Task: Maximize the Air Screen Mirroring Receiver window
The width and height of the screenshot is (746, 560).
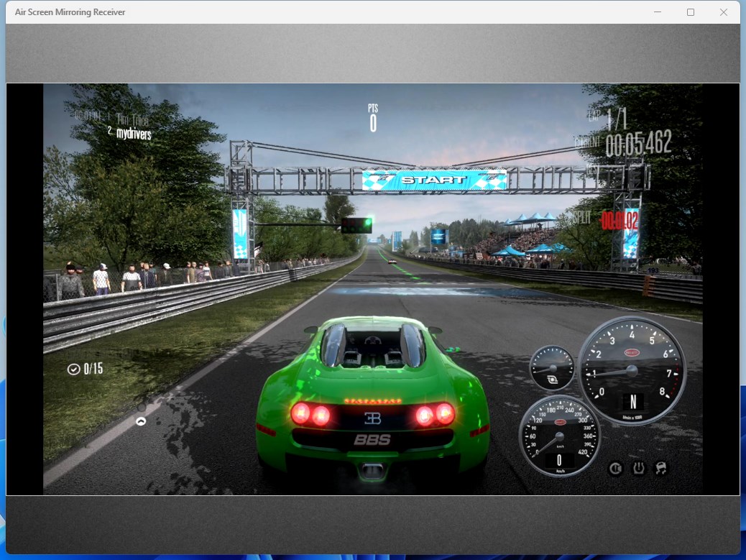Action: coord(691,12)
